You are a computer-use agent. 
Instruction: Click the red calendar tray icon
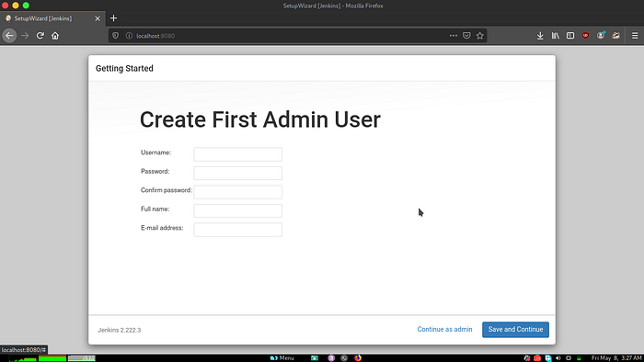pos(537,358)
